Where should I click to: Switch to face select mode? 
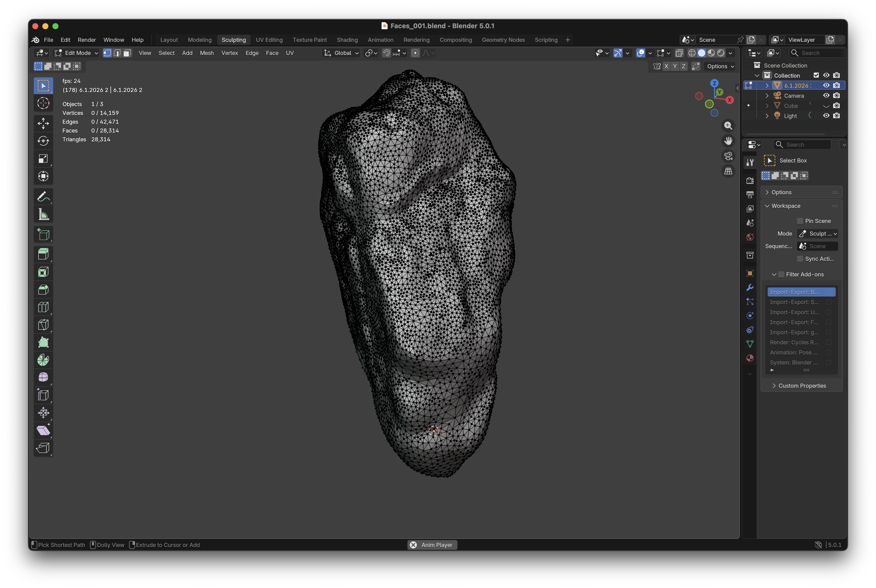[127, 53]
